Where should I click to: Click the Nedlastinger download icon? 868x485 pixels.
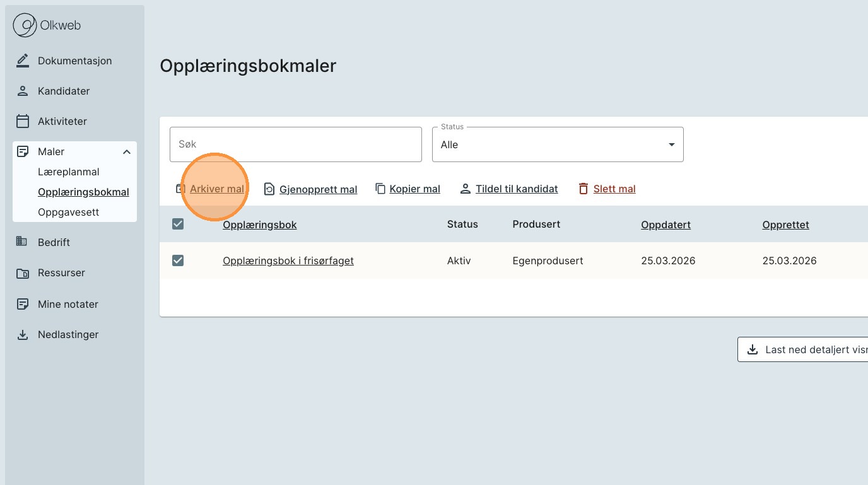pos(23,335)
